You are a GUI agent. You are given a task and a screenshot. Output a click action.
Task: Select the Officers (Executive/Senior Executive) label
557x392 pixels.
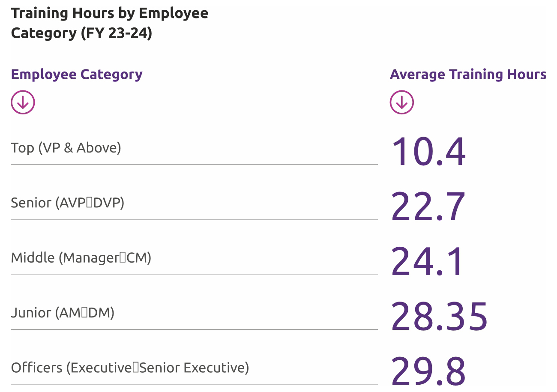(130, 368)
